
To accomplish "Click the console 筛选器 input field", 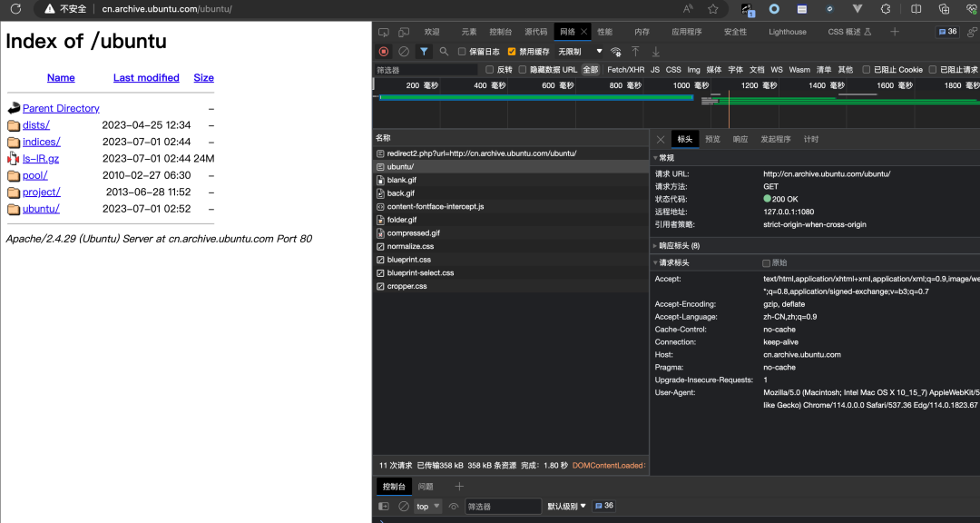I will tap(503, 506).
